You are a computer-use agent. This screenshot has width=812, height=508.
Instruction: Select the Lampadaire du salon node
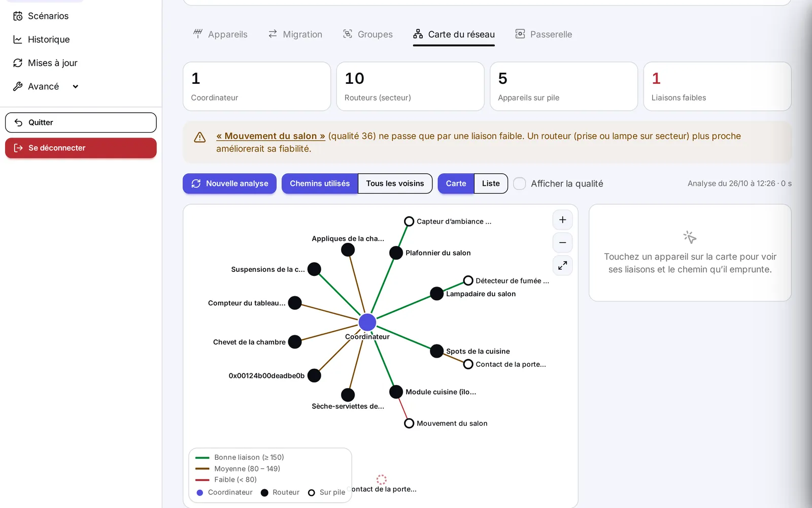point(436,294)
